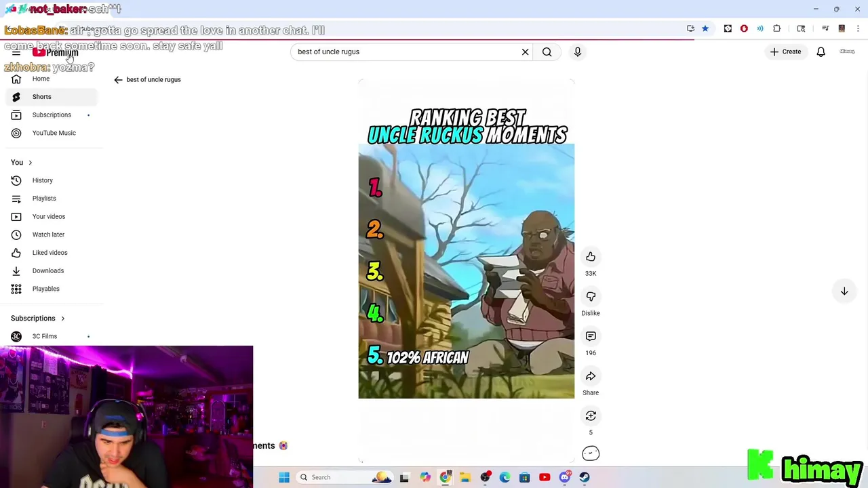Open the first Playlists sidebar entry
This screenshot has width=868, height=488.
coord(52,199)
